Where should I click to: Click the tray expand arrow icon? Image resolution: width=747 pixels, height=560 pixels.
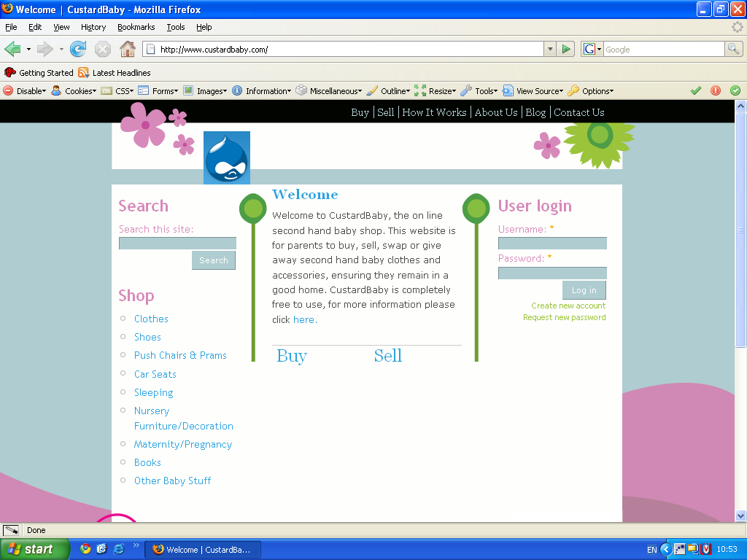click(666, 550)
